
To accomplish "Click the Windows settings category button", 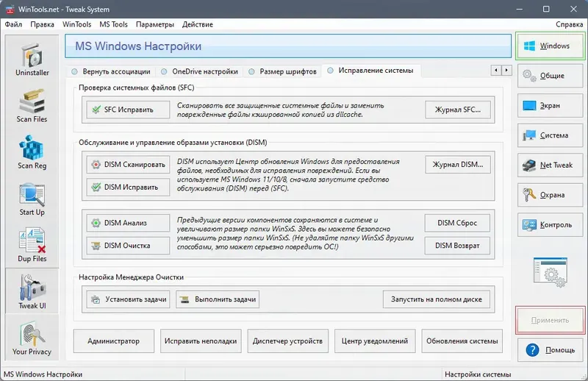I will [x=550, y=46].
